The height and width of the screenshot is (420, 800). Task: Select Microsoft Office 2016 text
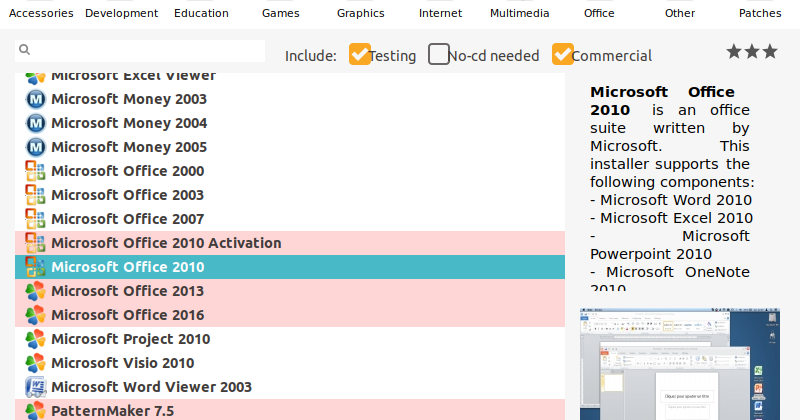pos(128,315)
